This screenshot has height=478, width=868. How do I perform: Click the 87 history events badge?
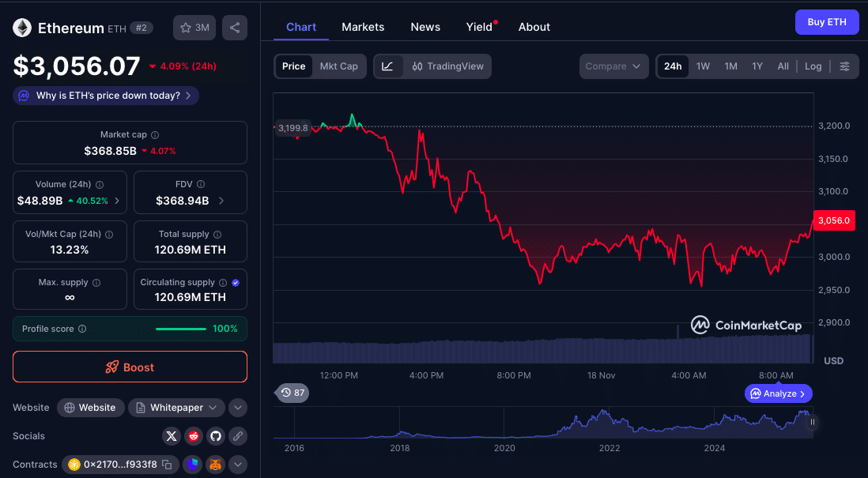292,393
